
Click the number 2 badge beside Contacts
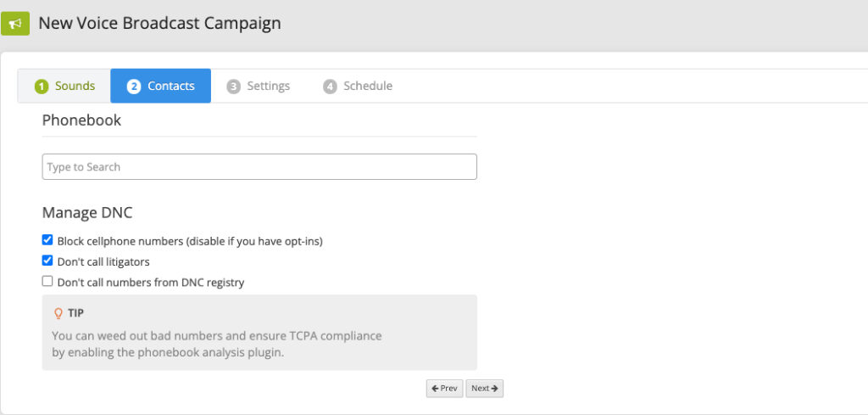pos(133,87)
